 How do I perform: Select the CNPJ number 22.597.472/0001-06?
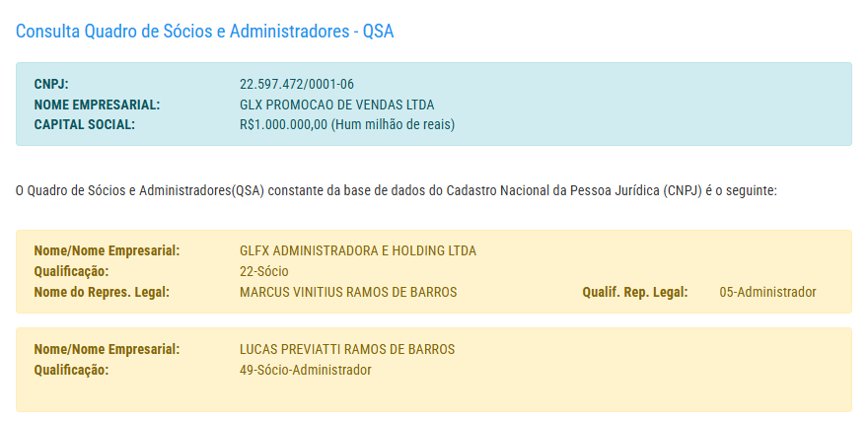point(297,84)
